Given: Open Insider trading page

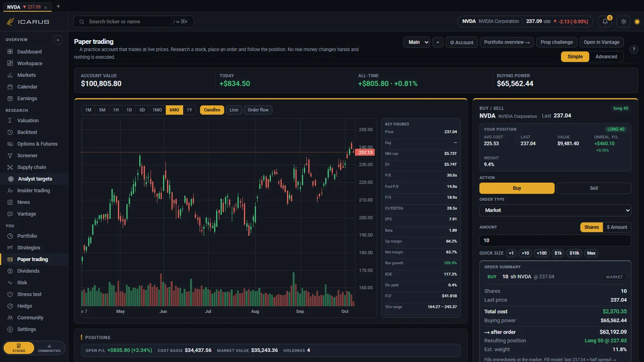Looking at the screenshot, I should [34, 191].
